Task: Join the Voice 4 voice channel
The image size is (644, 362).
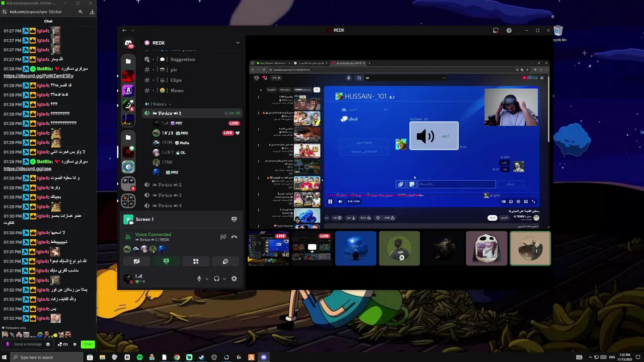Action: pos(192,206)
